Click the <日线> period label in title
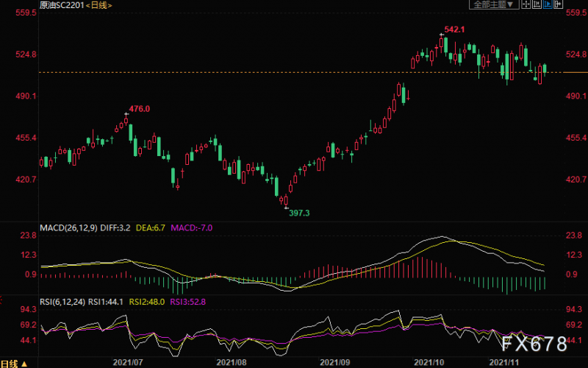The width and height of the screenshot is (588, 368). click(99, 5)
